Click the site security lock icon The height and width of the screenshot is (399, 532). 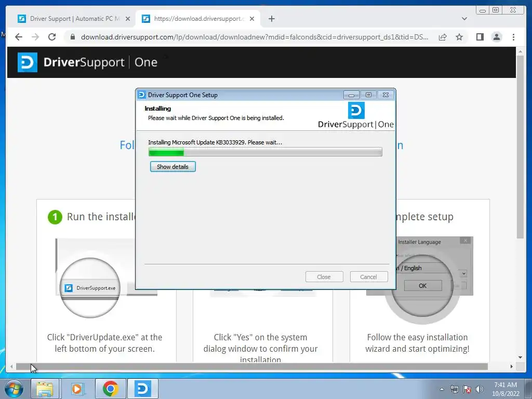(73, 37)
